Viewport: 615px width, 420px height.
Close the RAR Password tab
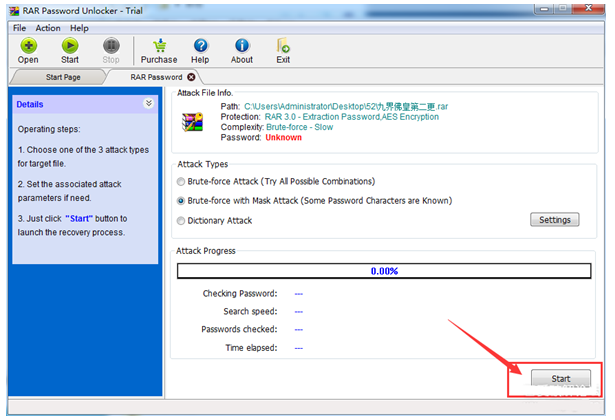pyautogui.click(x=191, y=77)
